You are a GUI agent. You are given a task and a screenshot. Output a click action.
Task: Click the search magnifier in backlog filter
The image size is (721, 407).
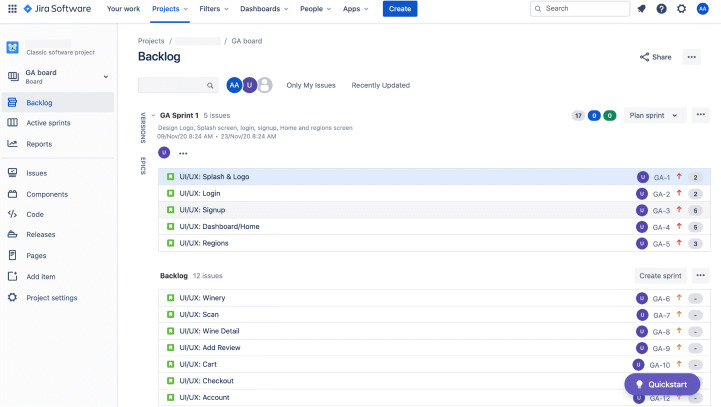210,86
